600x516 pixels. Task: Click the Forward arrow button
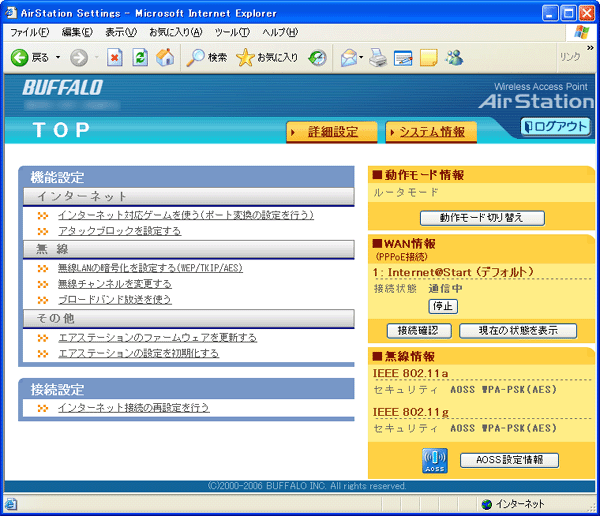(79, 58)
